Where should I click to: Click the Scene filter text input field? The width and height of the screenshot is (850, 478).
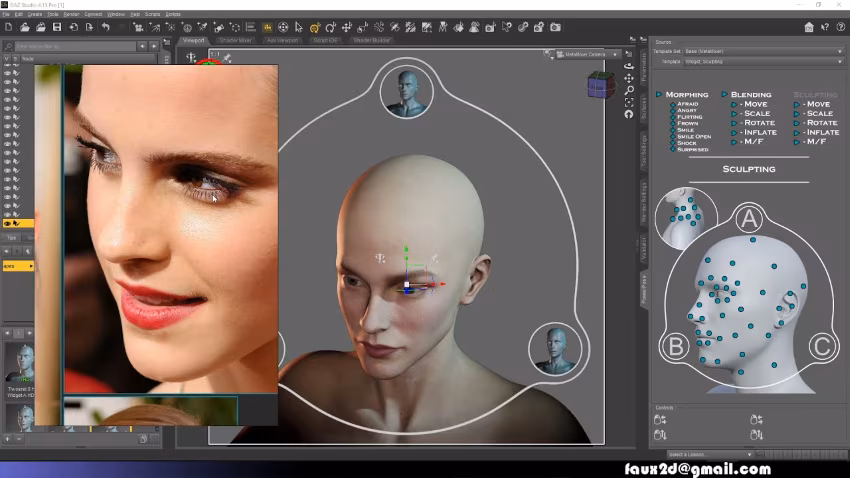75,46
